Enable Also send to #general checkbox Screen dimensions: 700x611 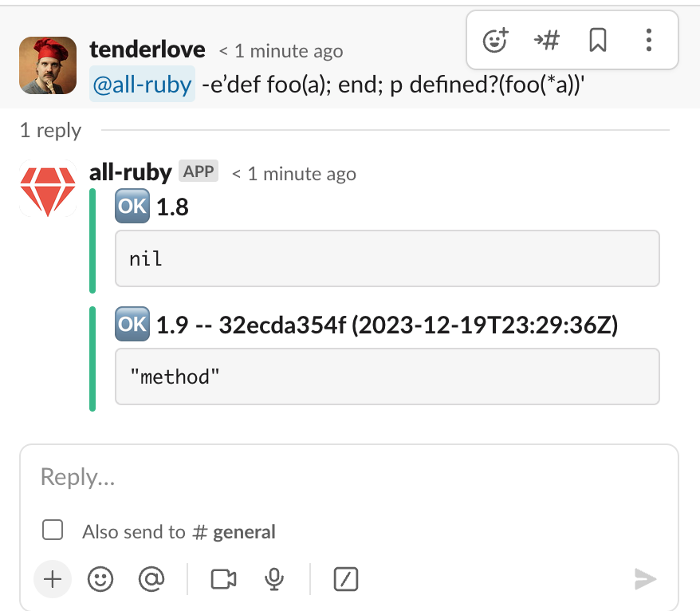click(x=53, y=530)
